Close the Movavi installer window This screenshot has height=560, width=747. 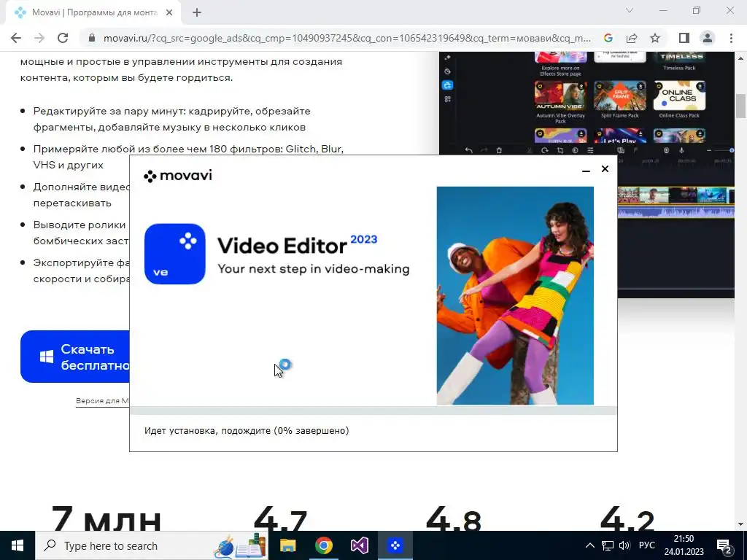point(605,168)
